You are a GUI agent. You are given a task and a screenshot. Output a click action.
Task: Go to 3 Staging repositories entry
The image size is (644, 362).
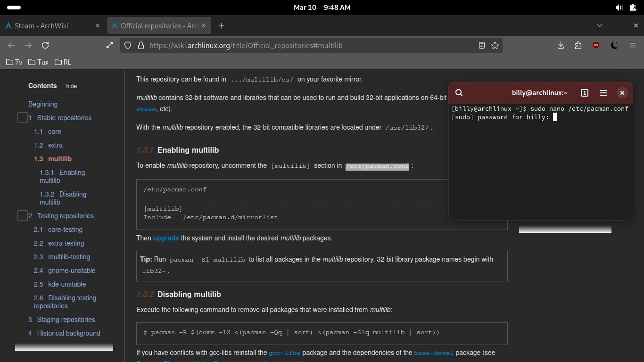[62, 320]
